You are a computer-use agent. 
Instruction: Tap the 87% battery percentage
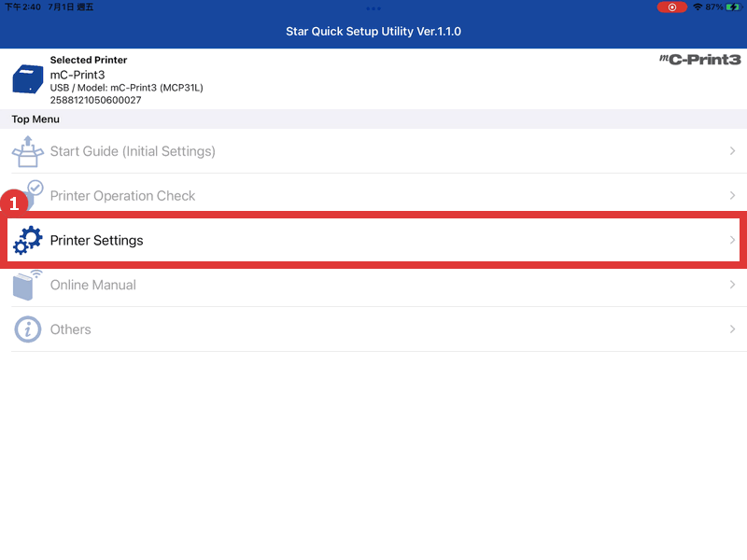pyautogui.click(x=714, y=7)
